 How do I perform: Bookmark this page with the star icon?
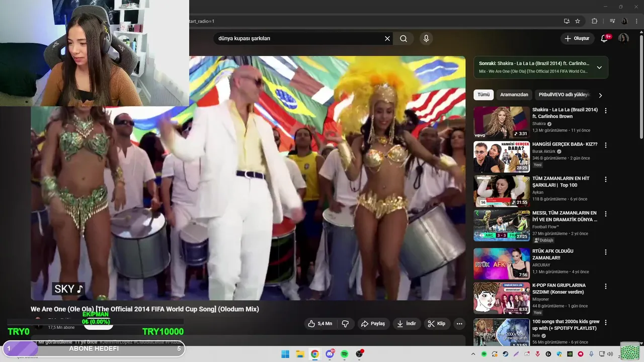[578, 21]
